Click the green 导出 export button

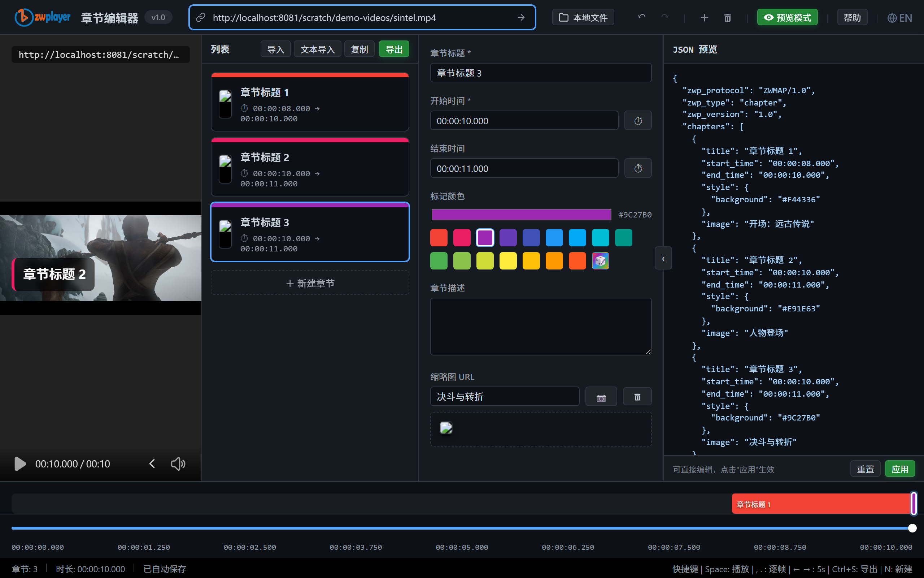394,49
